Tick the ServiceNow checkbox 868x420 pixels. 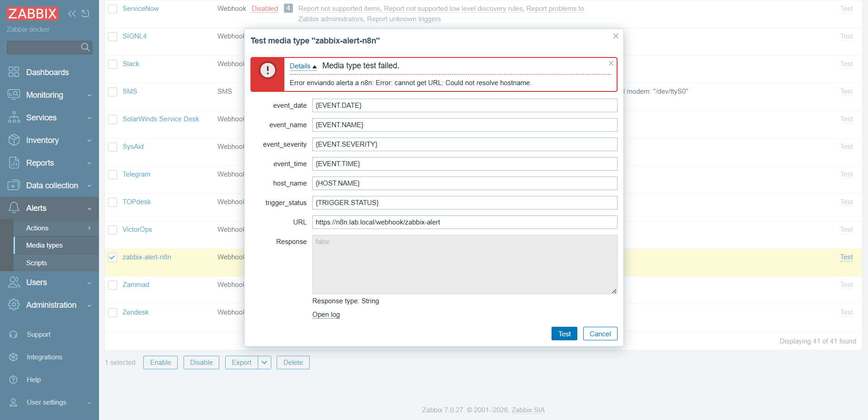[x=113, y=9]
